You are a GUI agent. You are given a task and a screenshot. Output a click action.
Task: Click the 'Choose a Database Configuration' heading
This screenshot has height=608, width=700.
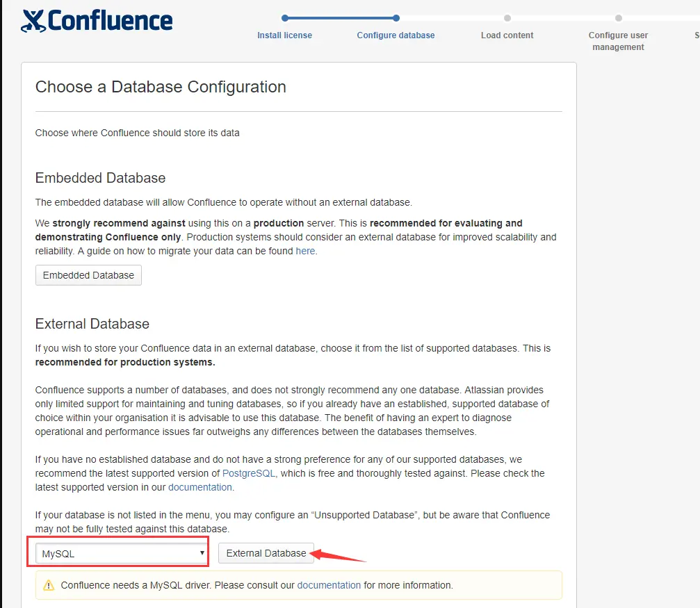coord(161,87)
